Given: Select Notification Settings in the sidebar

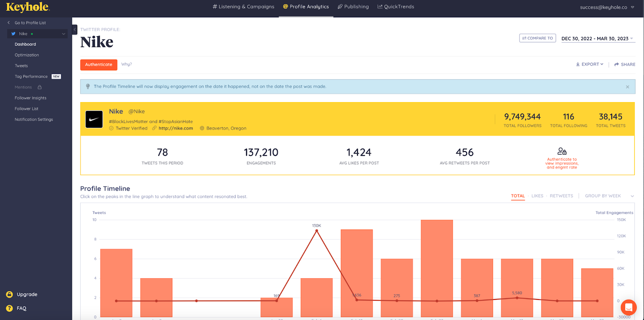Looking at the screenshot, I should point(34,119).
